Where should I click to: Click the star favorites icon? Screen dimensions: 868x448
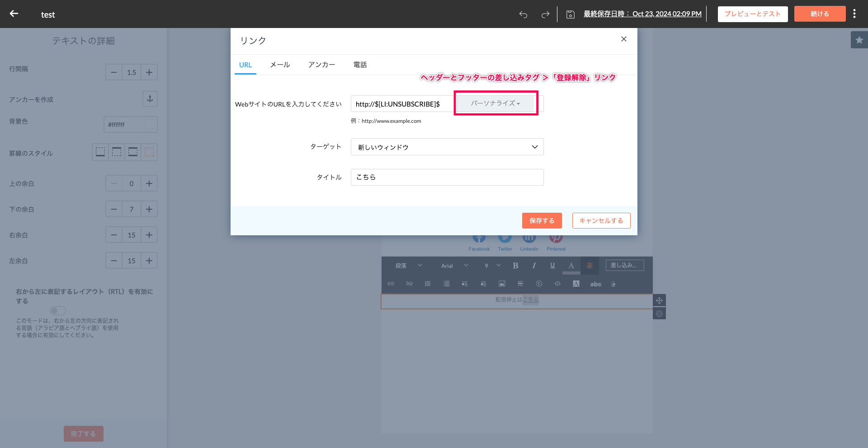pyautogui.click(x=859, y=40)
